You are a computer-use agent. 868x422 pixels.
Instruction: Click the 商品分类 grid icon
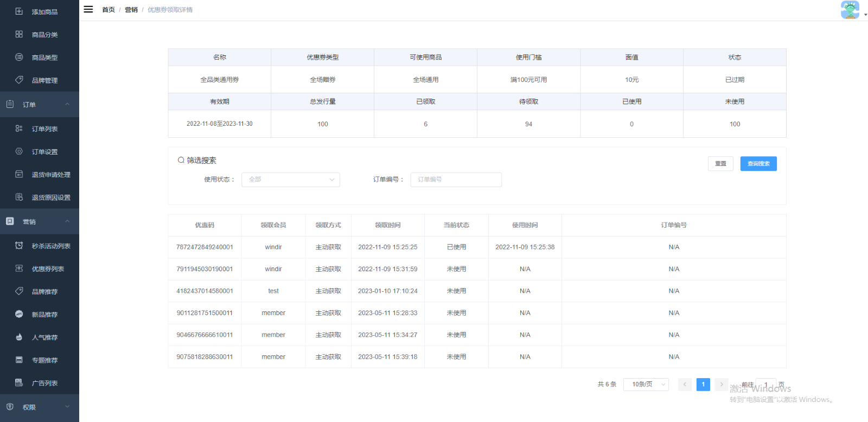19,34
